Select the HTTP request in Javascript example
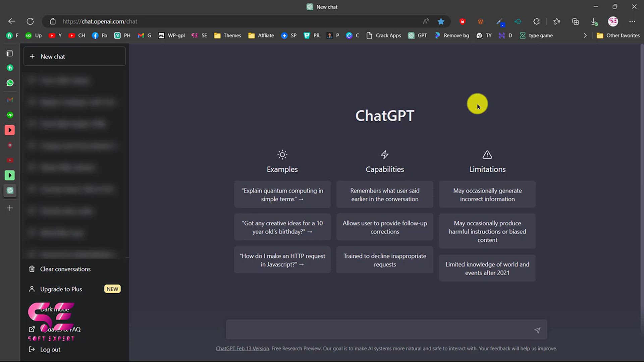 282,260
